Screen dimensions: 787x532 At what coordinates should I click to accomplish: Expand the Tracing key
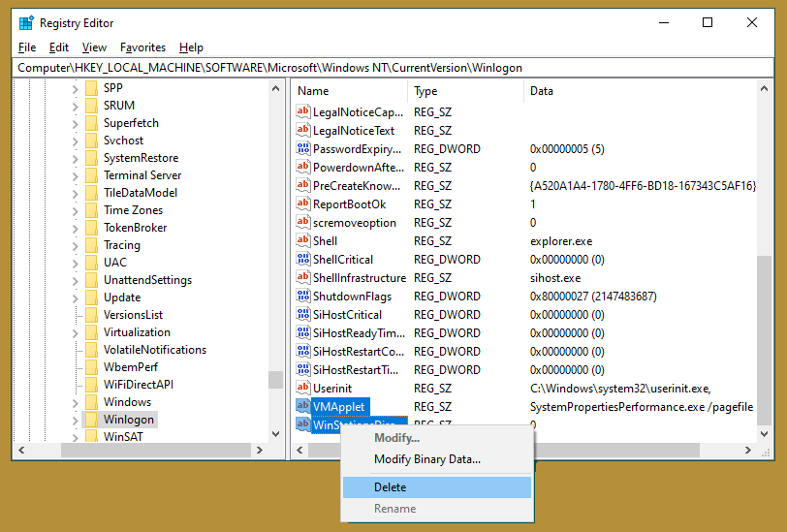pos(75,246)
